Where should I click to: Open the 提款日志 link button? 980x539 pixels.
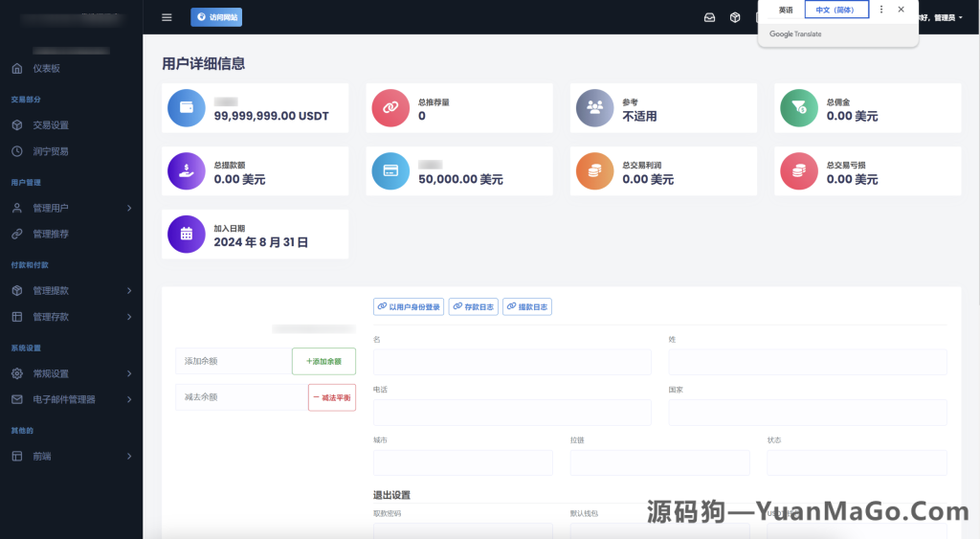[527, 306]
